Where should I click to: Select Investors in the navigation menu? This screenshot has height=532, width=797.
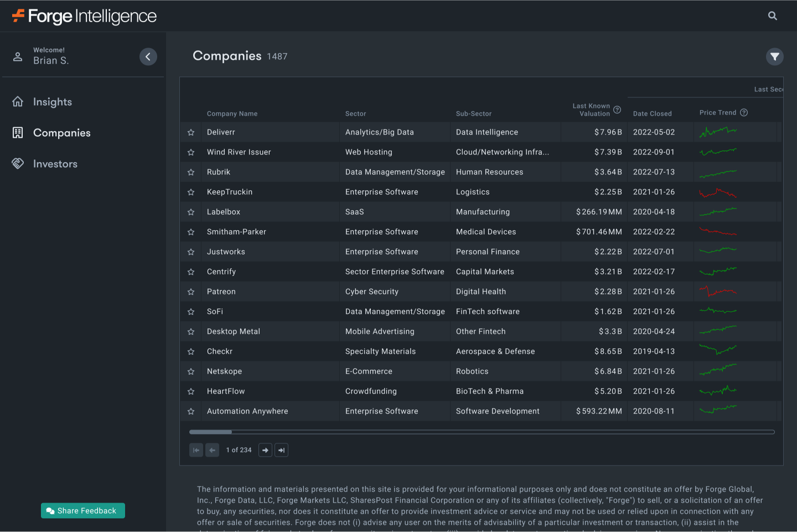click(x=55, y=163)
